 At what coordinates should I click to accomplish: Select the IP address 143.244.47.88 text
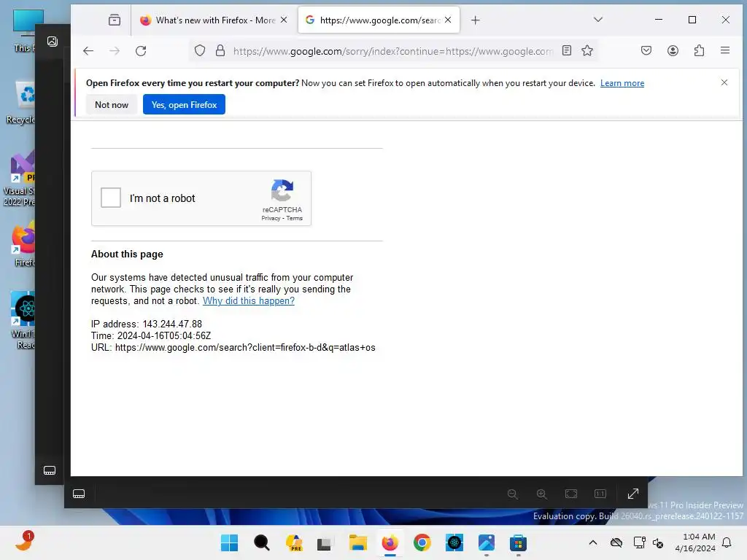(x=172, y=324)
